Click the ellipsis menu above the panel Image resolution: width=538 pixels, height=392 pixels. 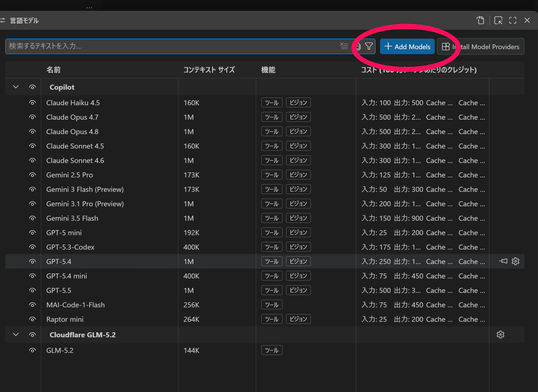89,7
